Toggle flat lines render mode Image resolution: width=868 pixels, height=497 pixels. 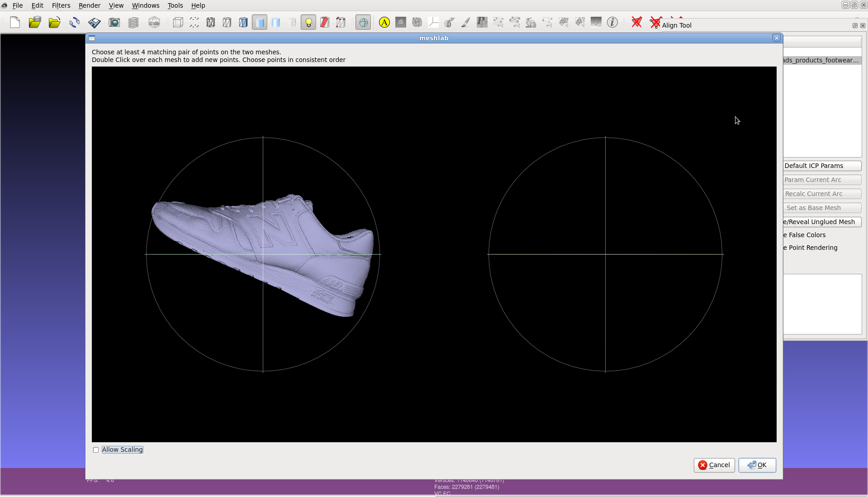(x=243, y=22)
